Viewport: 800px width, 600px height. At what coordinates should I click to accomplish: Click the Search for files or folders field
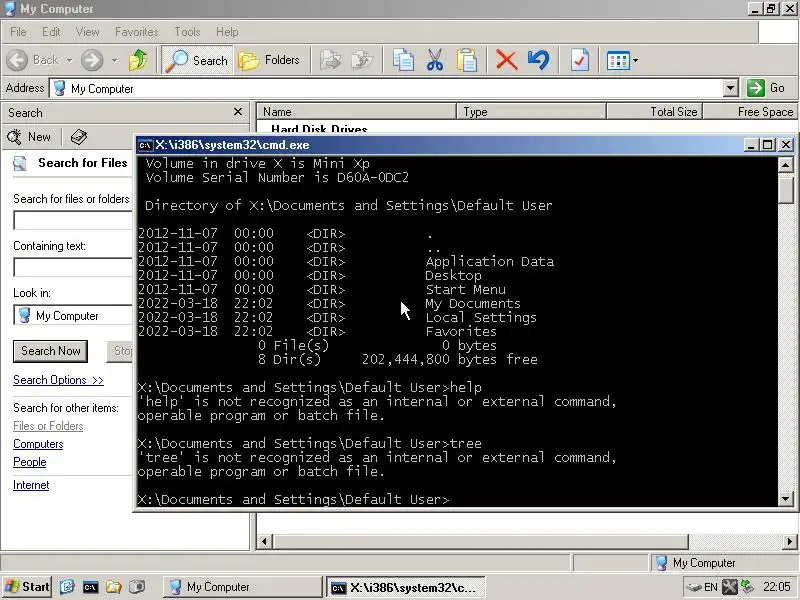[72, 220]
